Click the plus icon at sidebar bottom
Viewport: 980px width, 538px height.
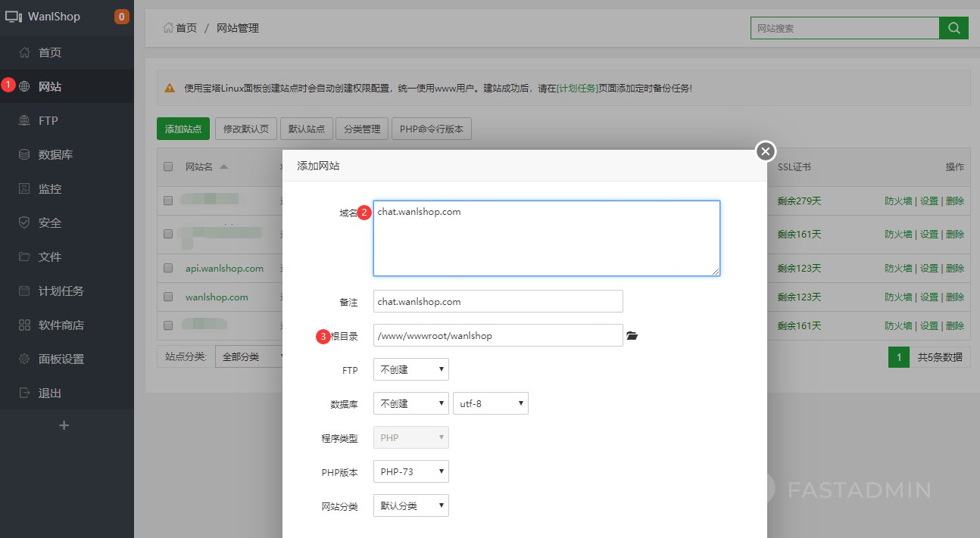(64, 426)
